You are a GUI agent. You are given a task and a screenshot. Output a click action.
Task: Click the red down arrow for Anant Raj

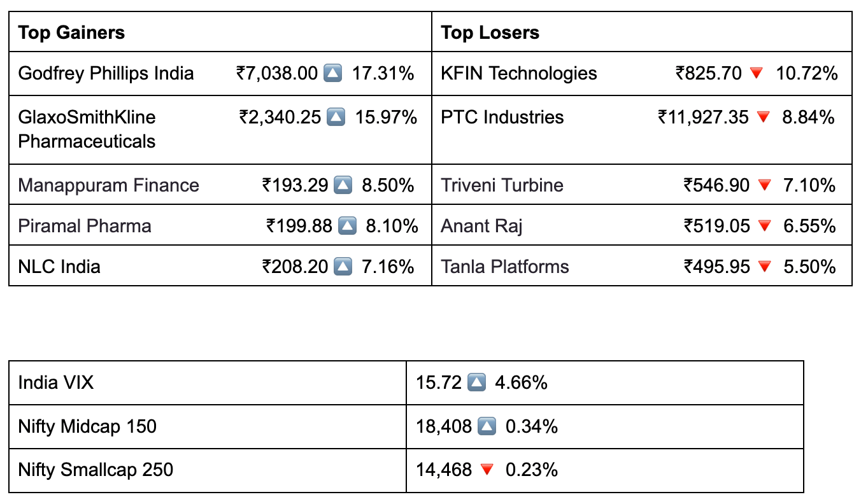[x=765, y=226]
